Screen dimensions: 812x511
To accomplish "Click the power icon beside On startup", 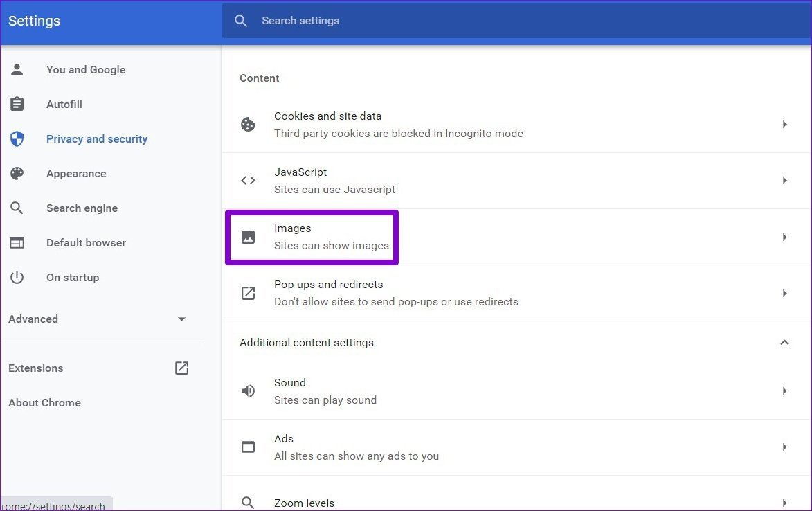I will click(17, 278).
